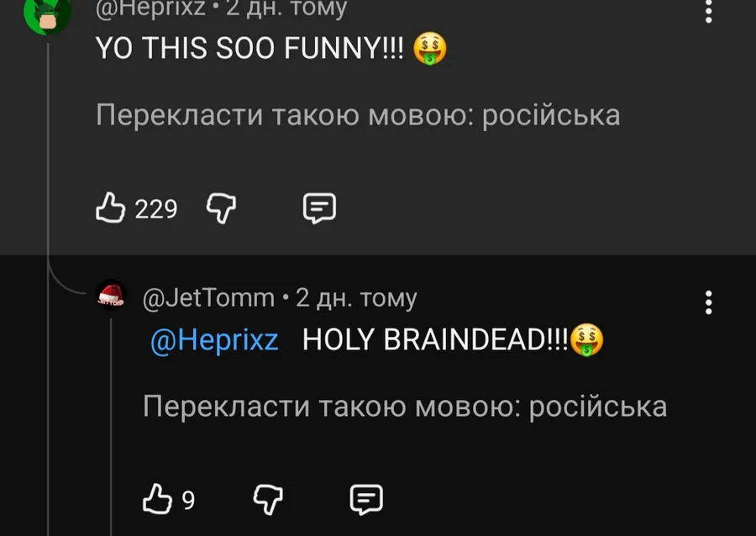This screenshot has height=536, width=756.
Task: Click the money-face emoji in JetTomm reply
Action: [x=587, y=340]
